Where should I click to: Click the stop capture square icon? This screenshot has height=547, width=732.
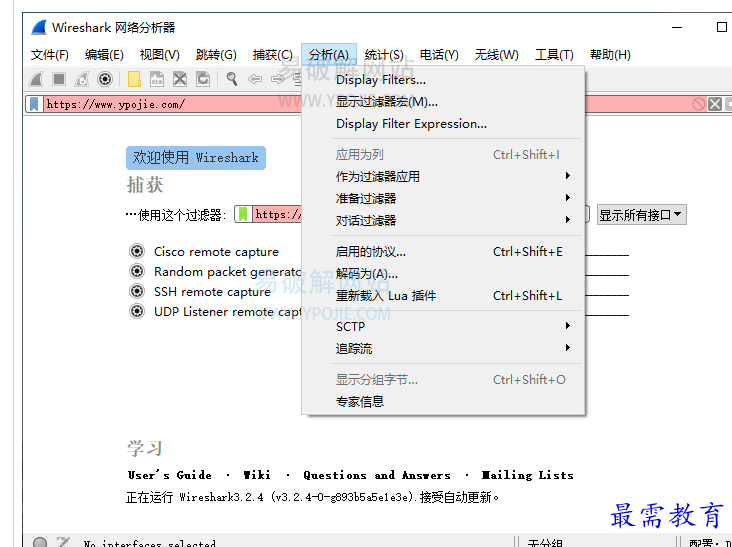click(x=59, y=79)
